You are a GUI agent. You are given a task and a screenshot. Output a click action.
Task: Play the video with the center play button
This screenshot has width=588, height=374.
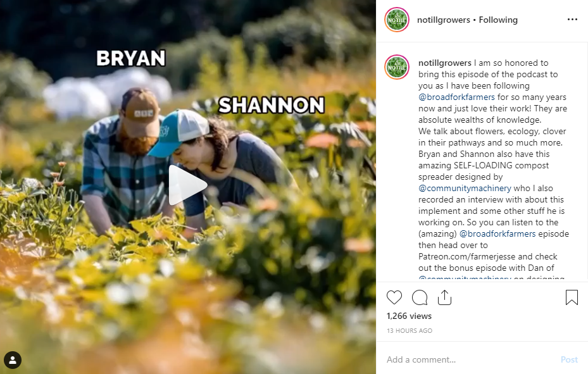(187, 185)
